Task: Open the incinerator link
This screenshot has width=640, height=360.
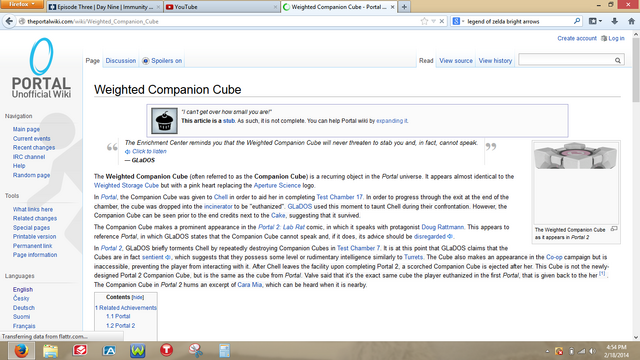Action: pyautogui.click(x=218, y=207)
